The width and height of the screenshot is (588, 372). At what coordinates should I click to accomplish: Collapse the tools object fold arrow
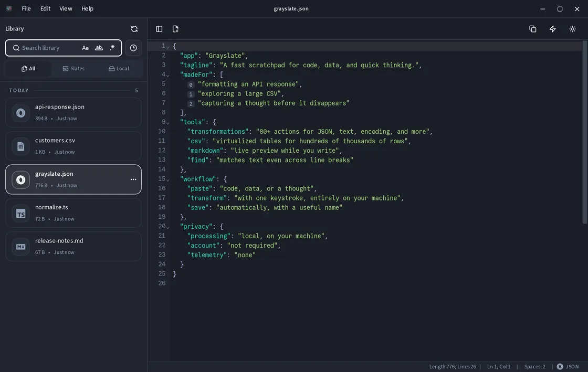pos(167,123)
